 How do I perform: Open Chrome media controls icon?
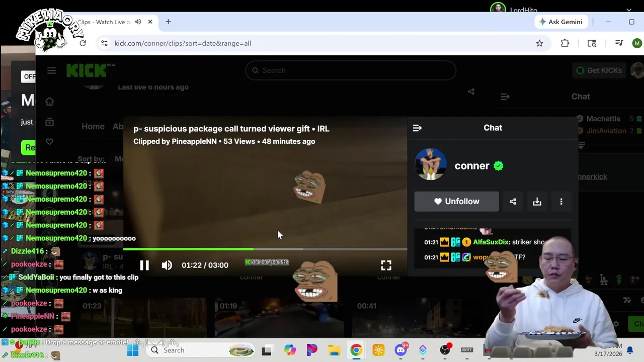(x=619, y=43)
